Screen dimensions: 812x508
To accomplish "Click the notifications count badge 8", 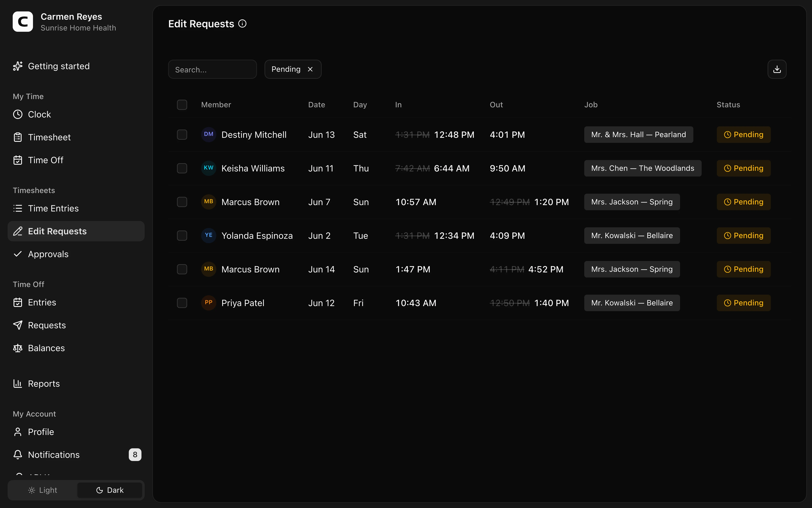I will click(x=135, y=455).
